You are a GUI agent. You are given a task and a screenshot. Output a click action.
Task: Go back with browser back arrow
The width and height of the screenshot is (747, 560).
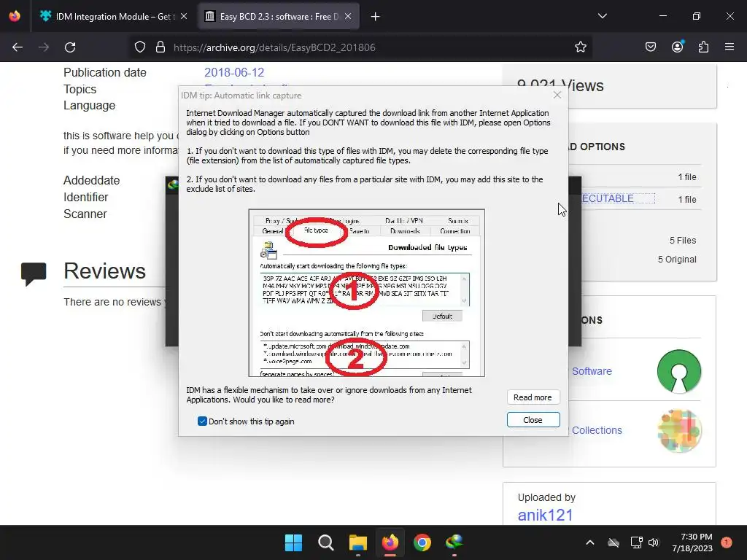coord(18,47)
